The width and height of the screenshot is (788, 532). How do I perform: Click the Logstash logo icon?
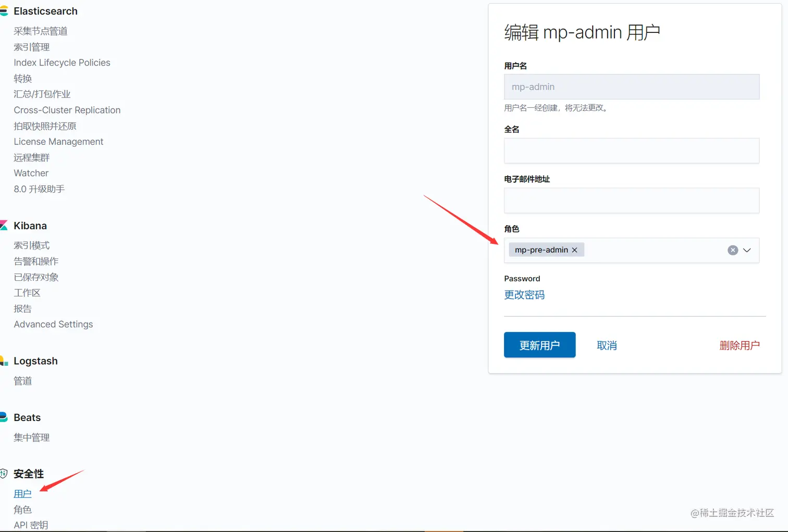[4, 361]
